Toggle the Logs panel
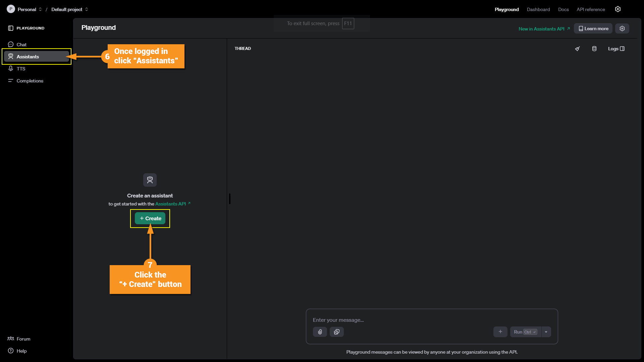Screen dimensions: 644x362 [x=616, y=49]
